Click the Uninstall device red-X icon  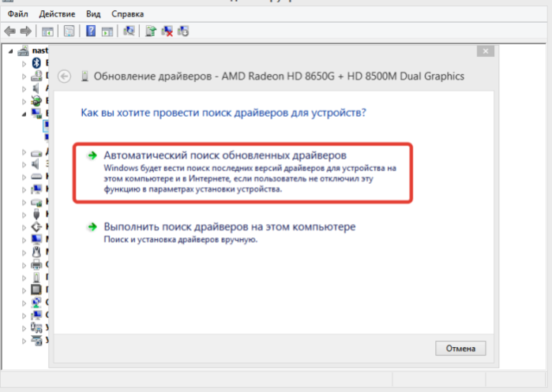167,32
